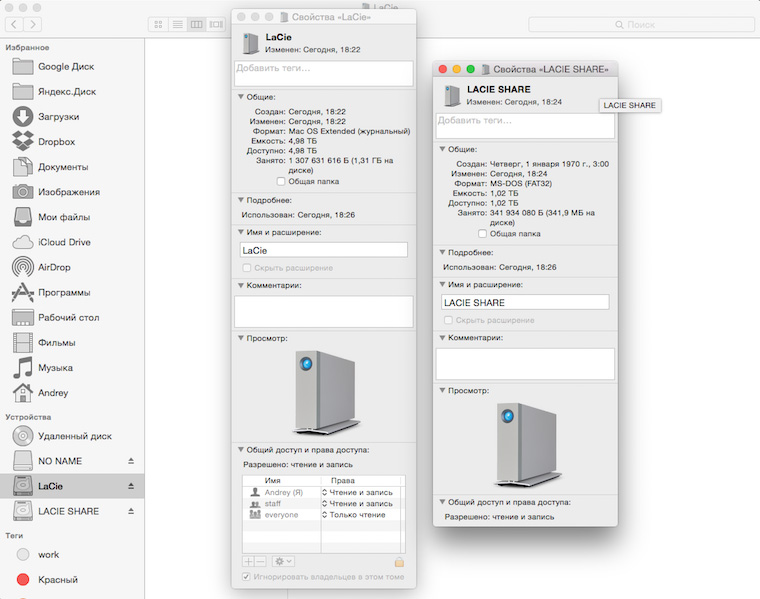The width and height of the screenshot is (760, 599).
Task: Click Finder back navigation button
Action: (x=13, y=23)
